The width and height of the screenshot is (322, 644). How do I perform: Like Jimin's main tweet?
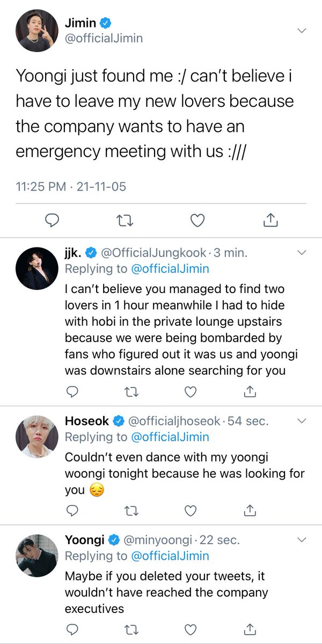click(x=197, y=220)
